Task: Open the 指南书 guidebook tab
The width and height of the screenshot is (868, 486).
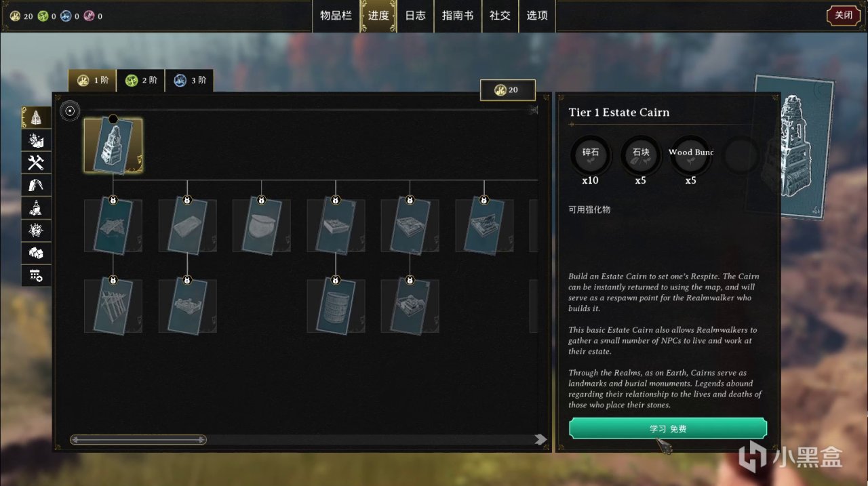Action: point(458,16)
